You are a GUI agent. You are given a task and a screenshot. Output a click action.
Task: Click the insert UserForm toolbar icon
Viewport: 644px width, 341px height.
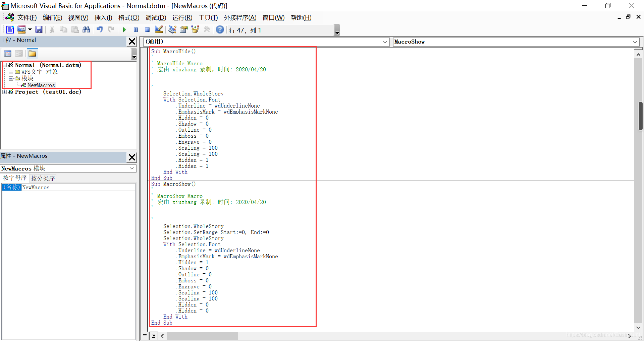tap(21, 30)
